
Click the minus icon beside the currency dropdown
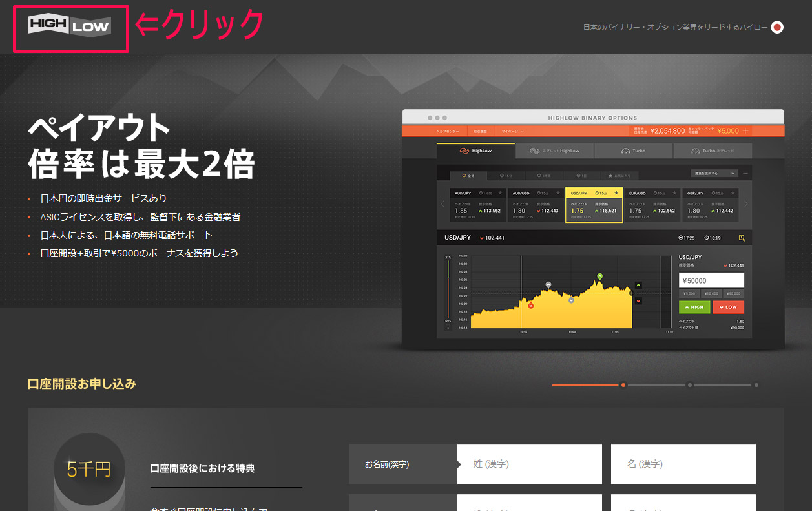click(x=745, y=173)
